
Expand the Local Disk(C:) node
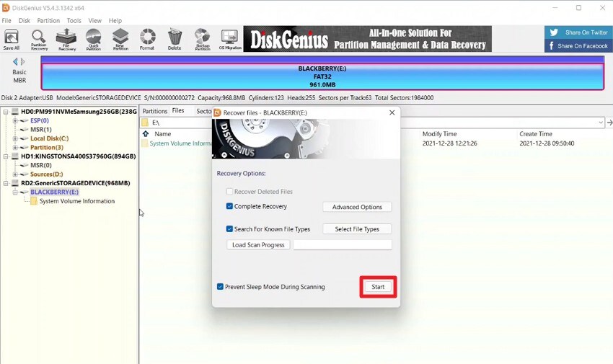(x=15, y=138)
